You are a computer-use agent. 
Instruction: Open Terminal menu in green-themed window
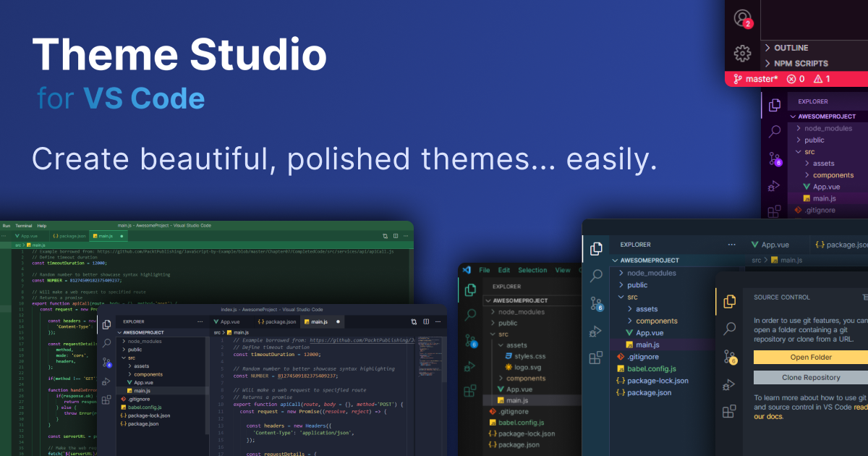24,226
